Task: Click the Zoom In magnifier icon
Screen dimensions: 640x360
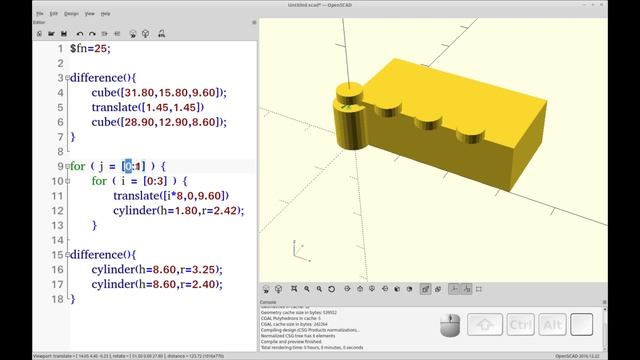Action: click(307, 289)
